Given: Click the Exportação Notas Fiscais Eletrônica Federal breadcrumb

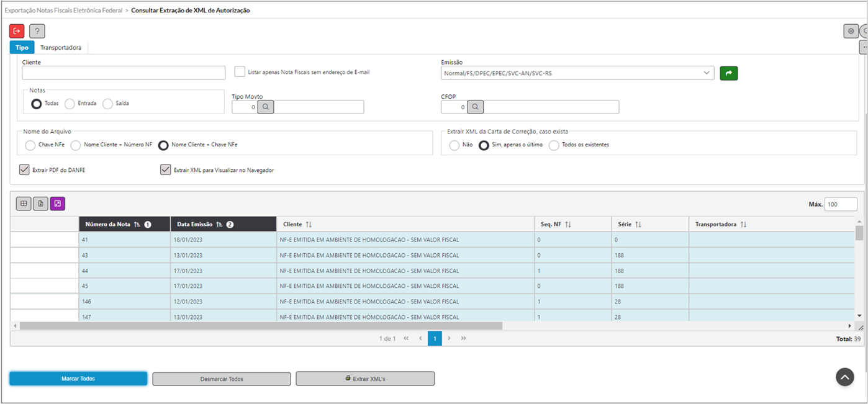Looking at the screenshot, I should [x=63, y=11].
